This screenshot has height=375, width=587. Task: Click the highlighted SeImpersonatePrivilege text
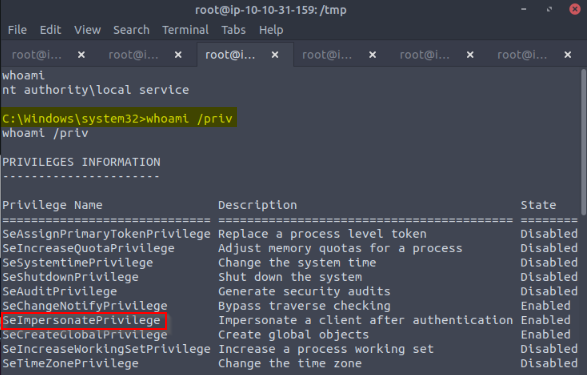tap(82, 320)
